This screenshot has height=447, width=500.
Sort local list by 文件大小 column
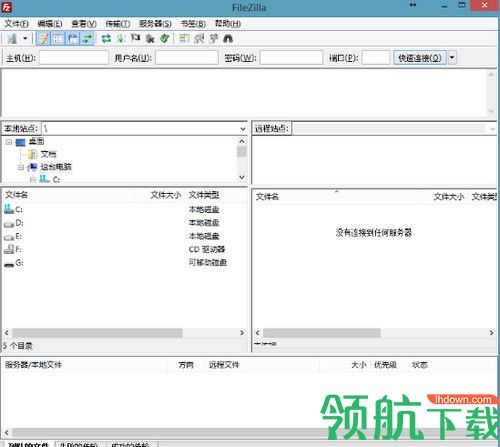click(159, 195)
